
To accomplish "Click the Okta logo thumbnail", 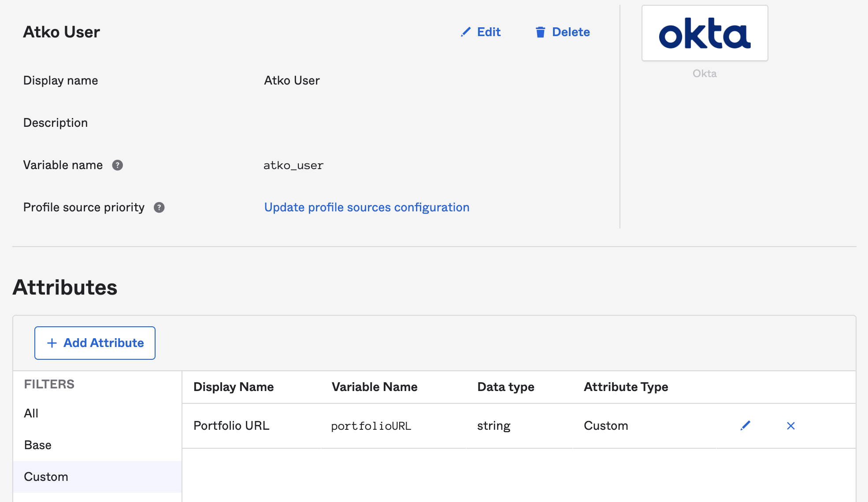I will (x=705, y=33).
